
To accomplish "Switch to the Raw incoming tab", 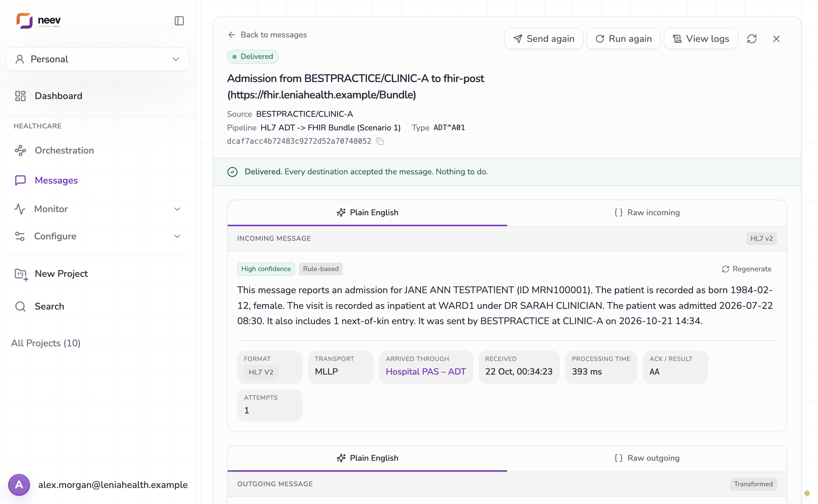I will pos(647,213).
